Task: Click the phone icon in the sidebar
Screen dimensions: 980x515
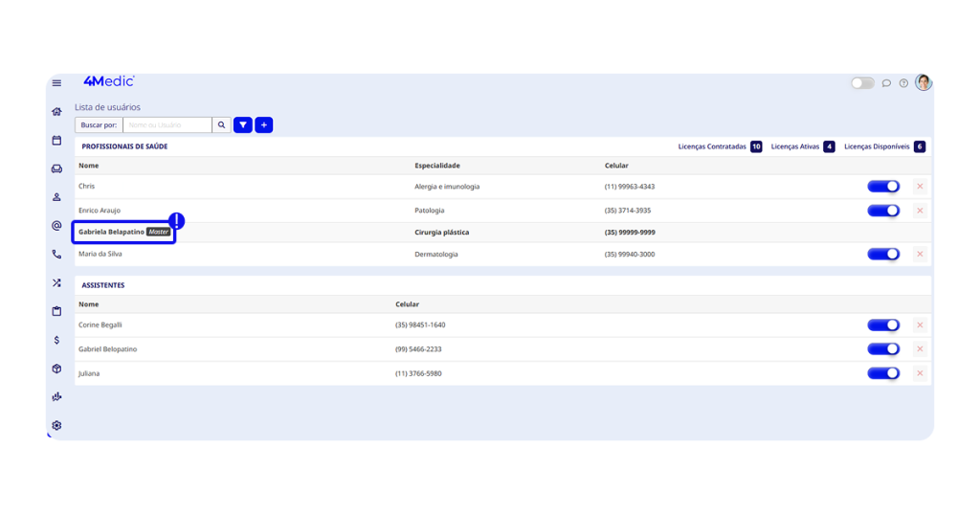Action: [56, 255]
